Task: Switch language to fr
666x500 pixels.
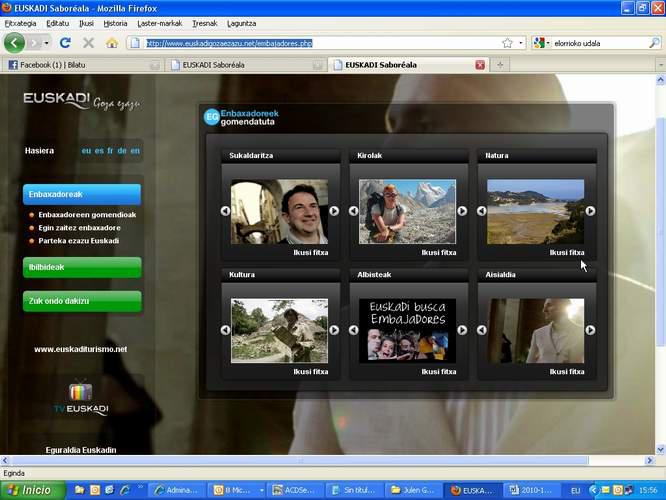Action: [110, 150]
